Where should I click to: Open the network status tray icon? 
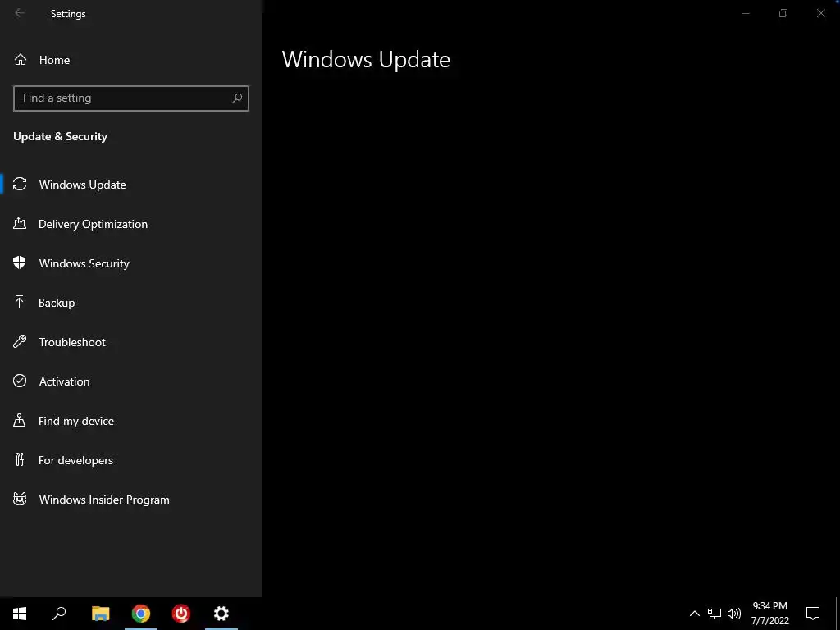[x=714, y=614]
